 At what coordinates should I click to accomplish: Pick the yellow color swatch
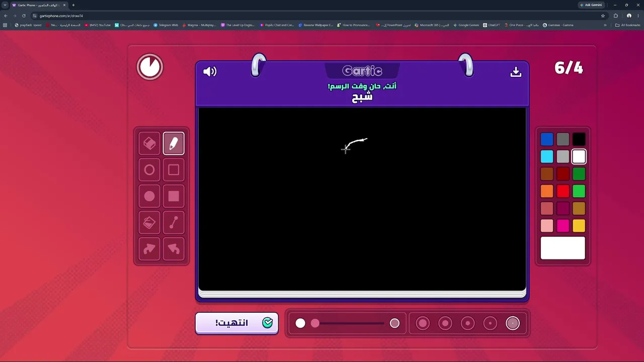tap(579, 226)
